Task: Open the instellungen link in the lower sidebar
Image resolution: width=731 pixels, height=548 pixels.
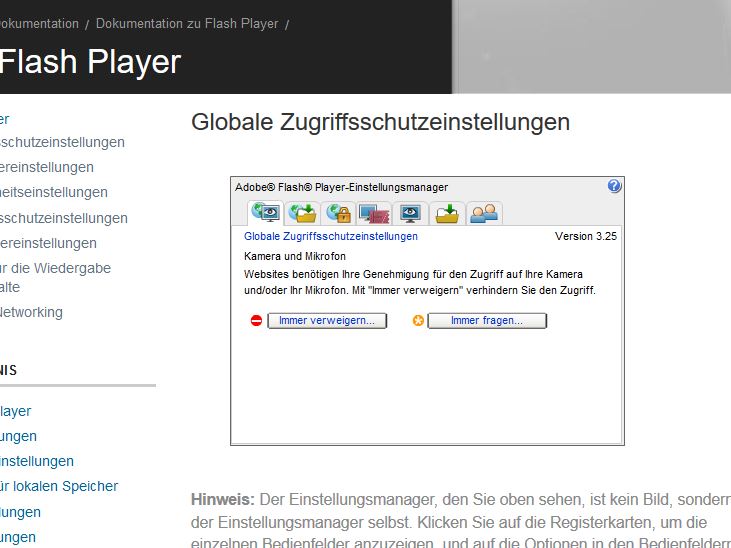Action: pyautogui.click(x=37, y=461)
